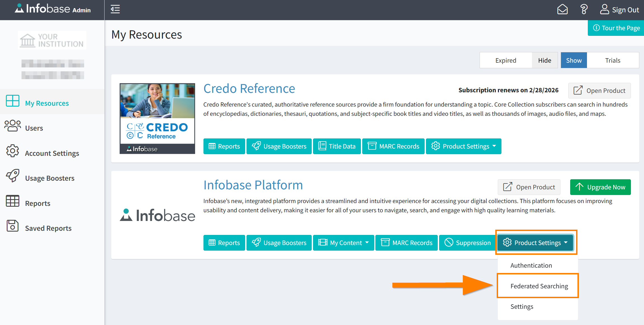Click Sign Out text link
The image size is (644, 325).
[x=626, y=10]
